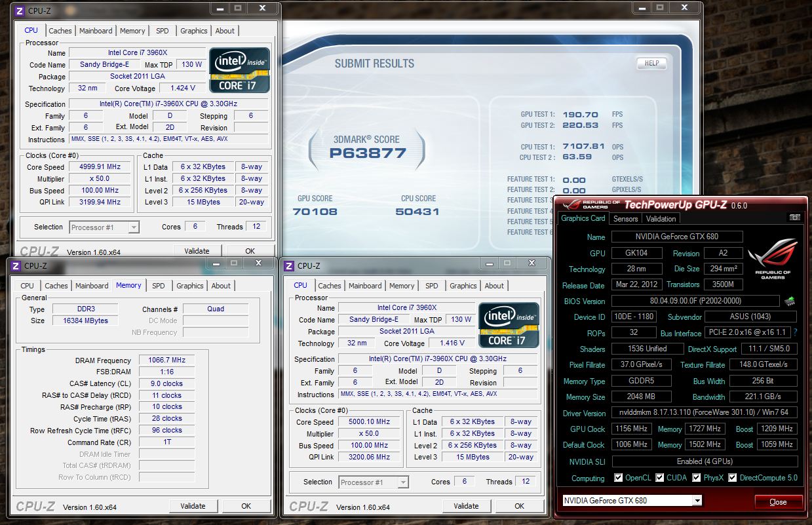Toggle the OpenCL checkbox
Image resolution: width=812 pixels, height=525 pixels.
(618, 478)
